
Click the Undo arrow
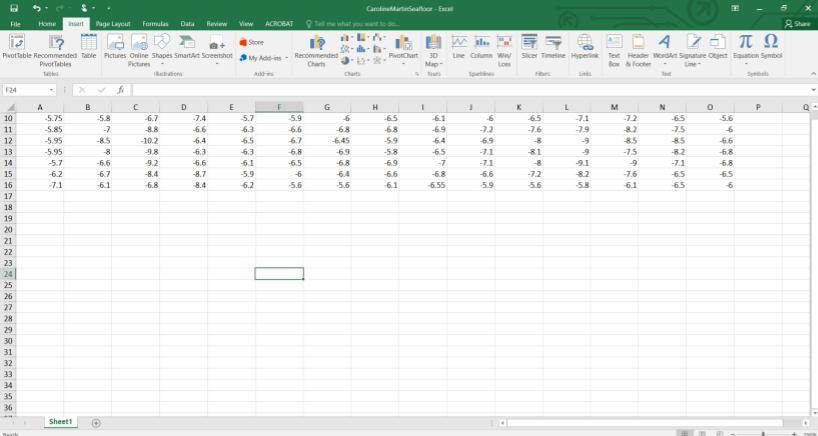(36, 8)
